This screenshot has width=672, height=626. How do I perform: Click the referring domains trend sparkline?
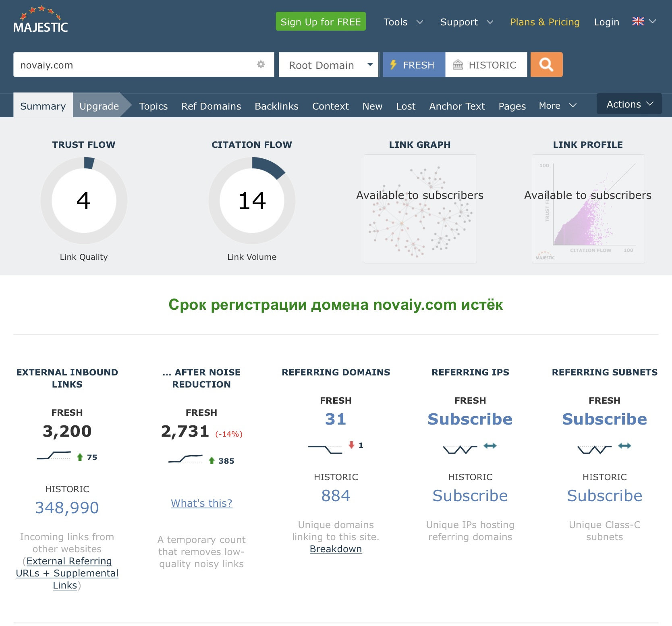pos(325,449)
